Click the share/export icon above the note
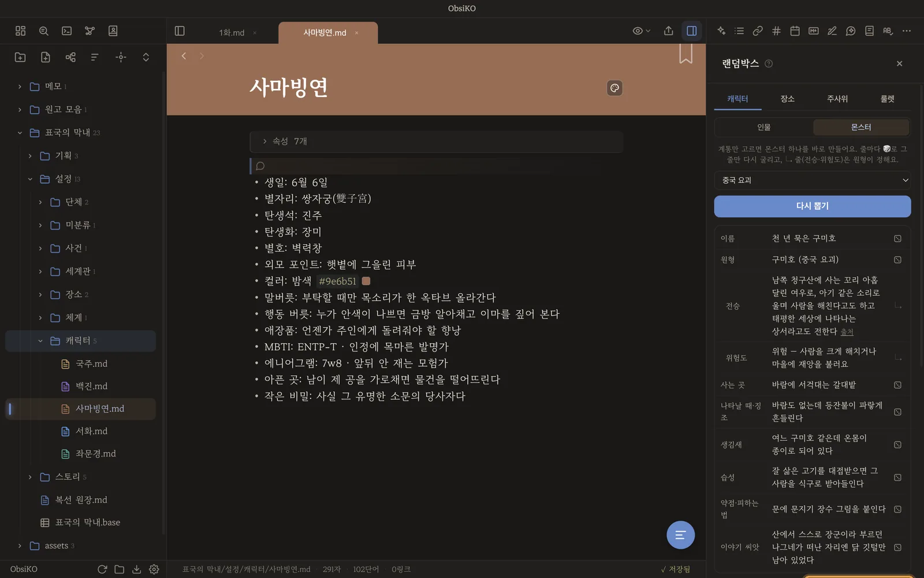Viewport: 924px width, 578px height. pos(669,31)
